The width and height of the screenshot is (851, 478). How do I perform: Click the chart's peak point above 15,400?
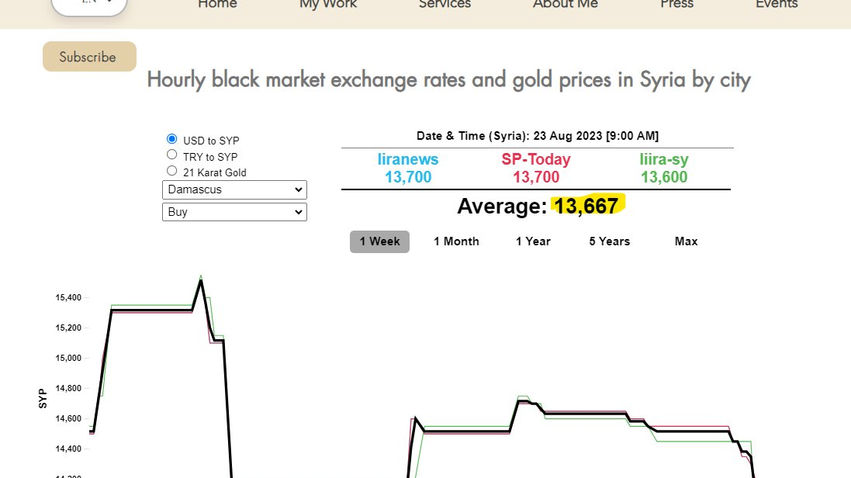(x=201, y=279)
